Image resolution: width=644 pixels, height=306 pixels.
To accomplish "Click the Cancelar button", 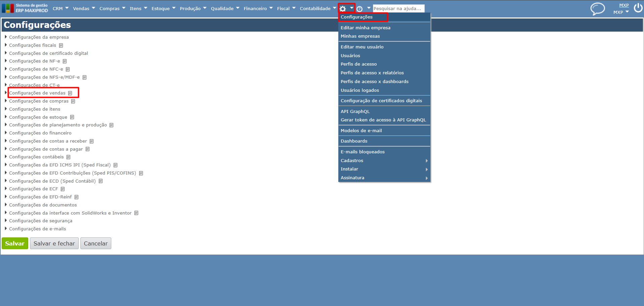I will [96, 243].
